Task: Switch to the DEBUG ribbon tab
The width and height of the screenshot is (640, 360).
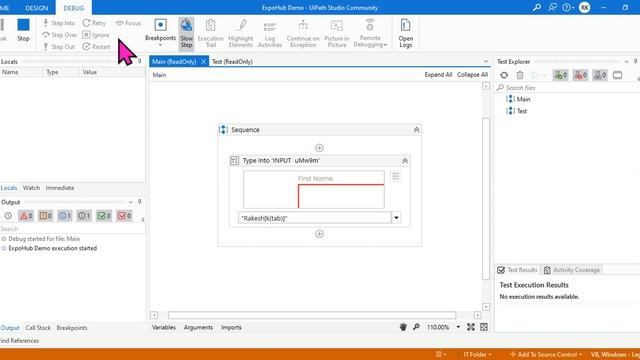Action: 74,8
